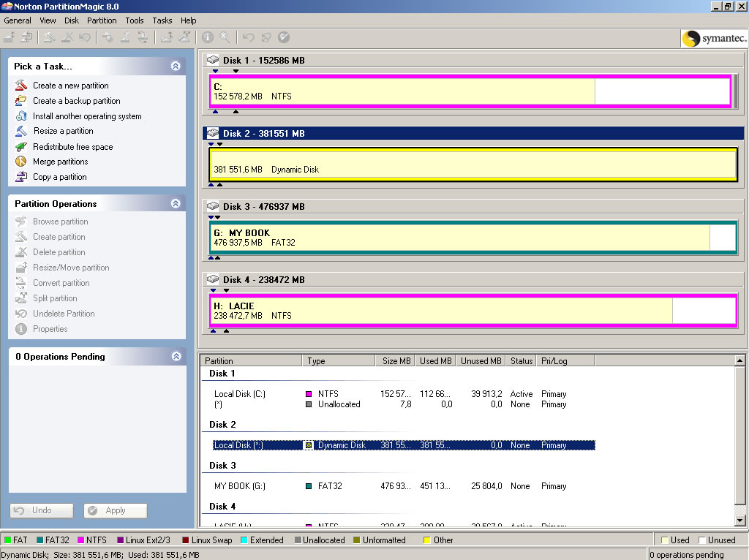Click the Disk 2 - 381551 MB header
The height and width of the screenshot is (560, 749).
tap(473, 133)
